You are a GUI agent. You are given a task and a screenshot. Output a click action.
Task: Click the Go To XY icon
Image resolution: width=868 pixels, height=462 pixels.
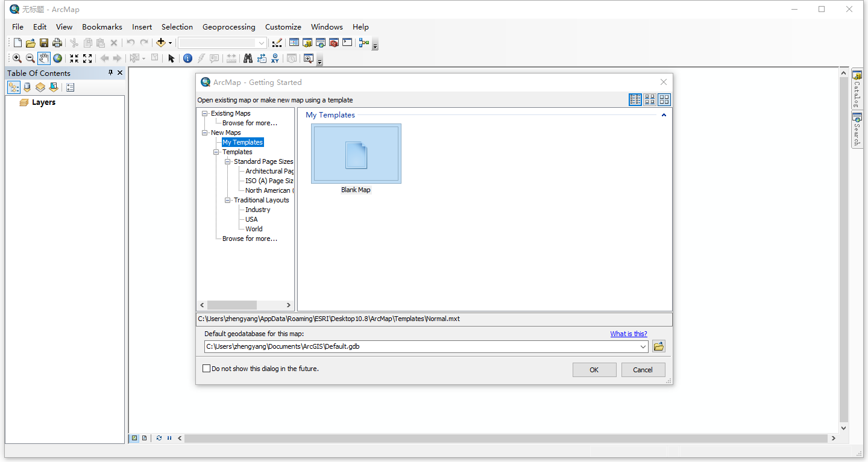point(275,58)
